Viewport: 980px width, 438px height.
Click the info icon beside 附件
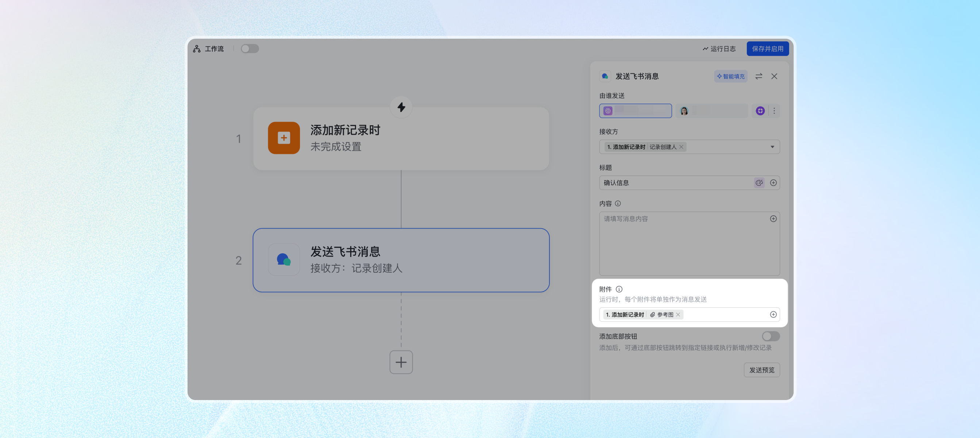[x=619, y=289]
